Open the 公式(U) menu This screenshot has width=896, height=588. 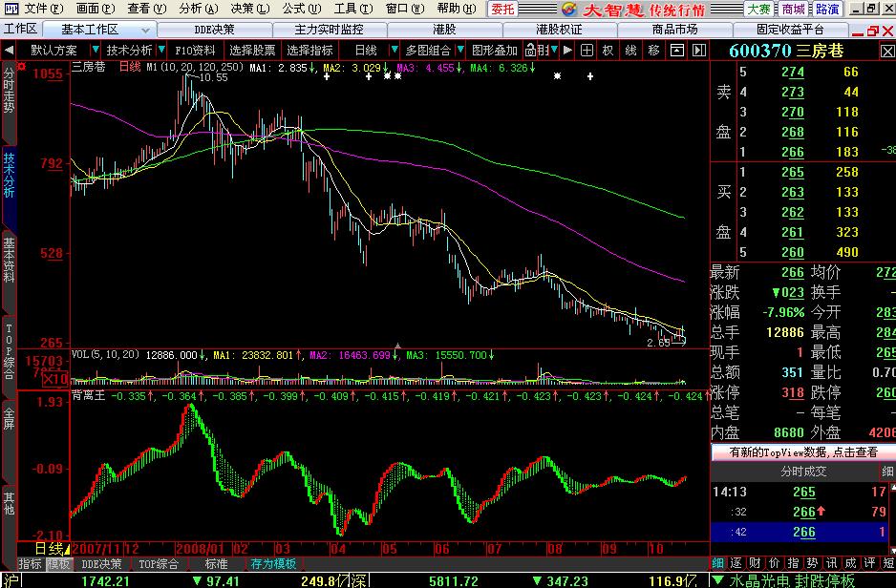pyautogui.click(x=302, y=9)
